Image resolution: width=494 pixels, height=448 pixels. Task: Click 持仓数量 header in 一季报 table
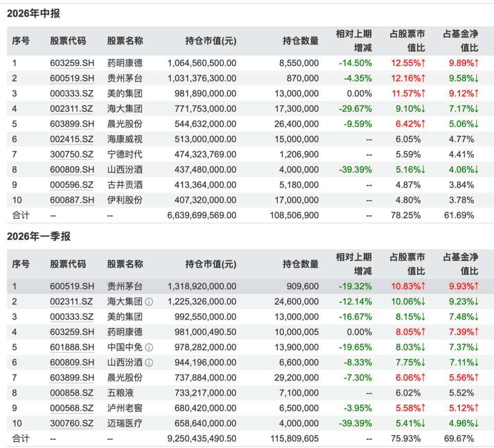(301, 264)
